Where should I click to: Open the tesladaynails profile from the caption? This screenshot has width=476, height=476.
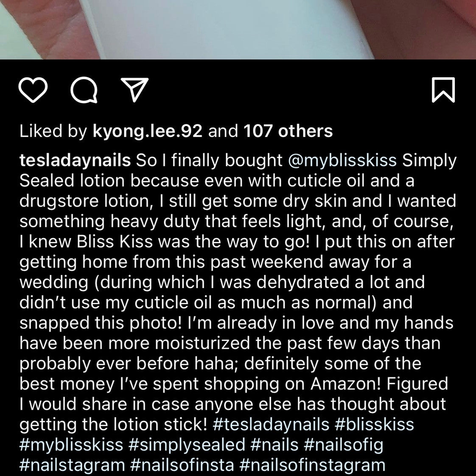75,160
